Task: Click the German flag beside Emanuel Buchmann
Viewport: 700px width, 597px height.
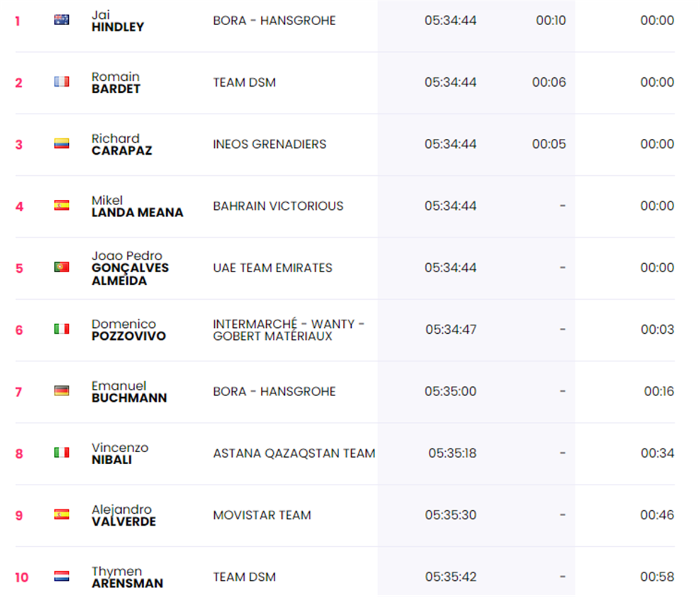Action: click(x=62, y=391)
